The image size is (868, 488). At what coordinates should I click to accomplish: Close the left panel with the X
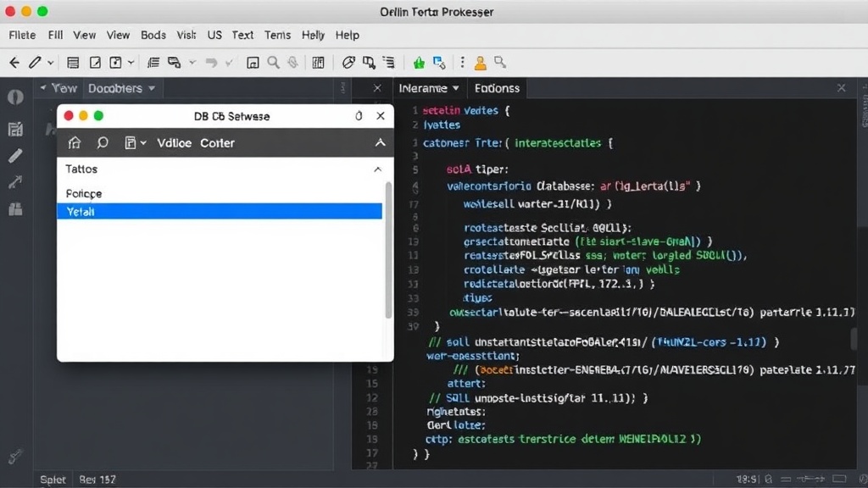(x=377, y=88)
